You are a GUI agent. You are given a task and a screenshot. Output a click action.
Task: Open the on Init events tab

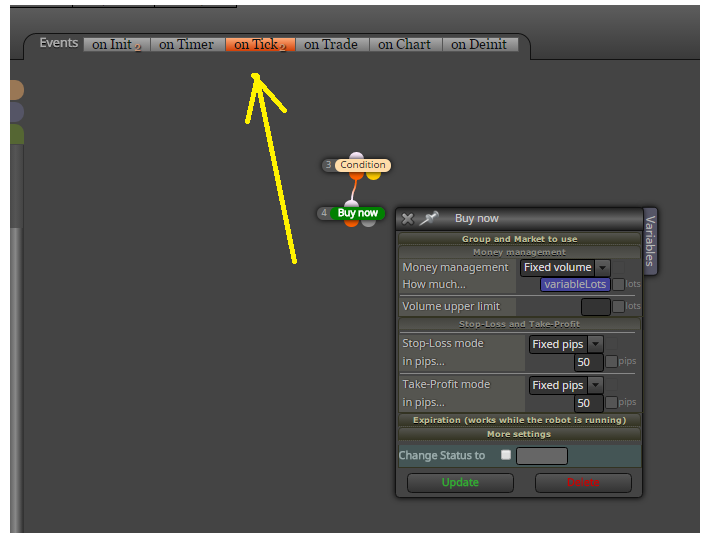pyautogui.click(x=116, y=45)
